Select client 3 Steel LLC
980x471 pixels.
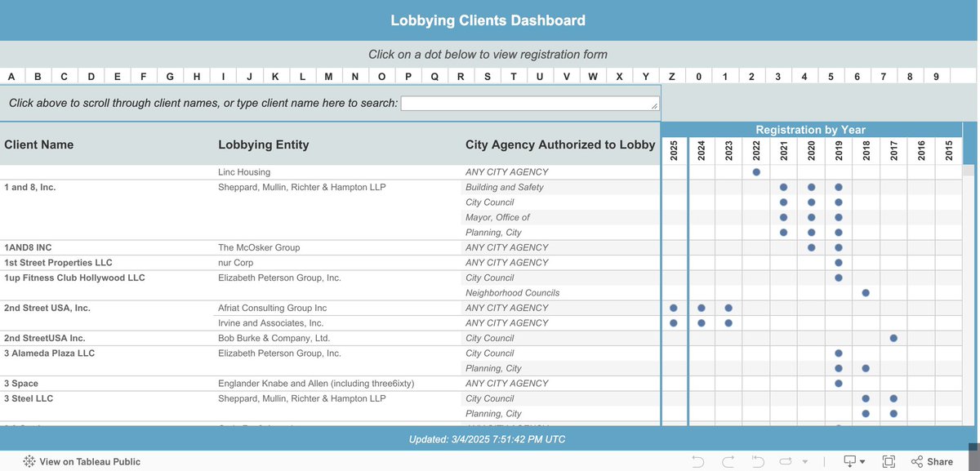[x=29, y=398]
